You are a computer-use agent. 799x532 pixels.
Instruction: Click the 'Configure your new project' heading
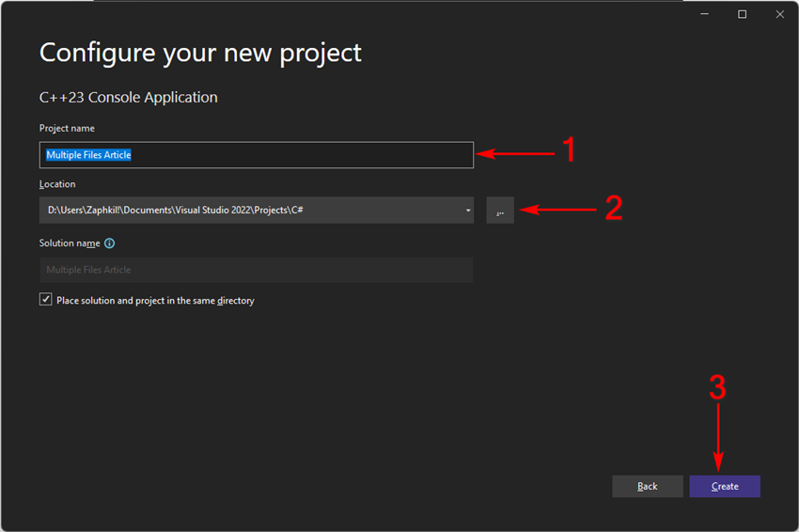(x=200, y=53)
